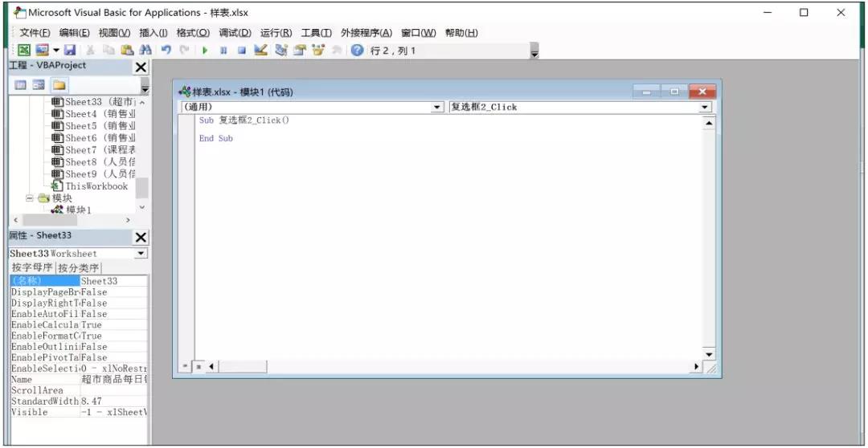Open the 文件(F) menu

point(35,33)
